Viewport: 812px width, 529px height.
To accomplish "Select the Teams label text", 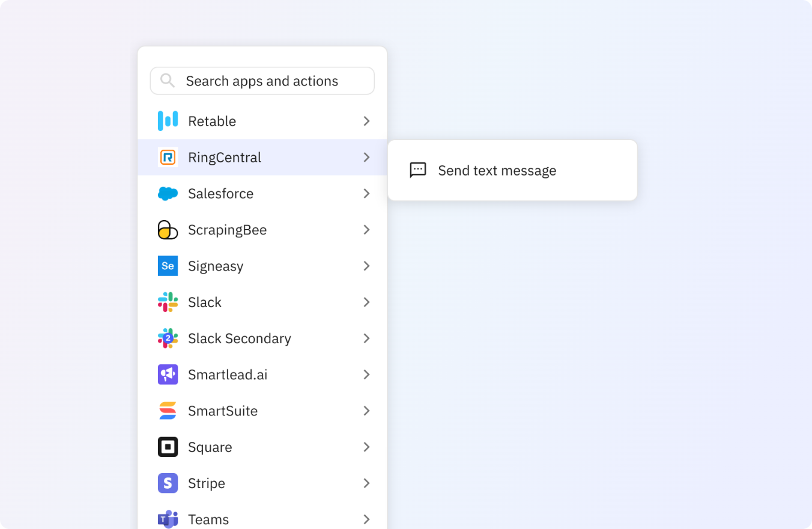I will (x=208, y=519).
